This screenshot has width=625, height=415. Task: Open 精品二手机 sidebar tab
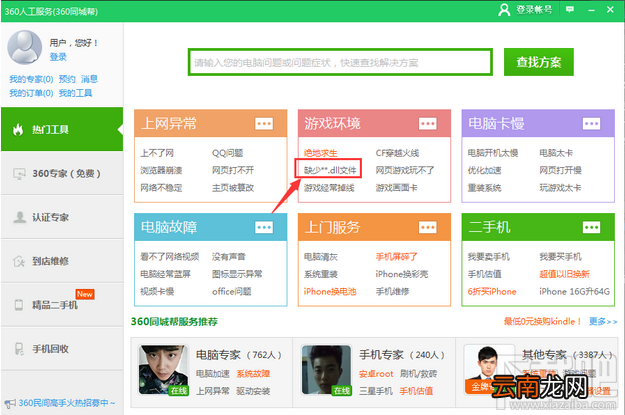click(x=62, y=305)
